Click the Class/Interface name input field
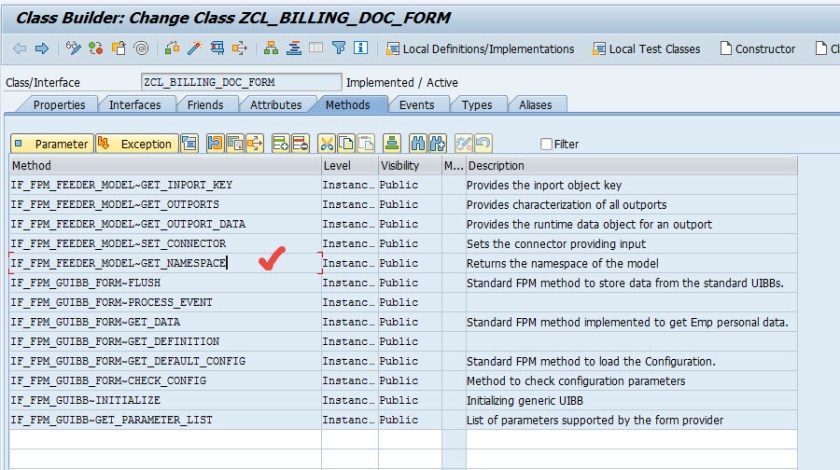The height and width of the screenshot is (470, 840). pyautogui.click(x=240, y=82)
